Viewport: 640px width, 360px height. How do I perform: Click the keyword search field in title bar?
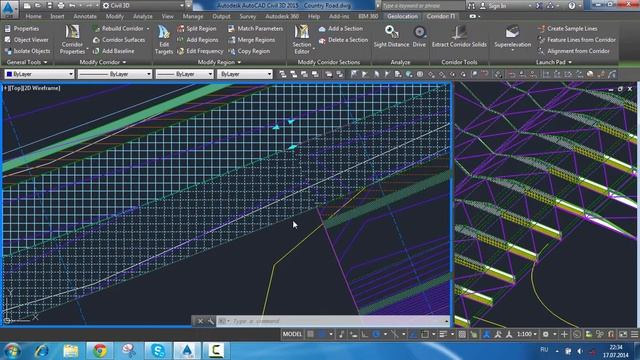(423, 6)
